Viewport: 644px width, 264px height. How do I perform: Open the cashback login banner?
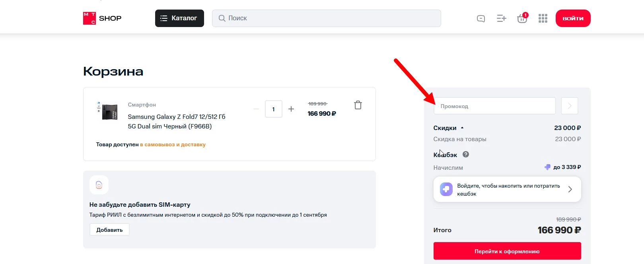tap(507, 190)
